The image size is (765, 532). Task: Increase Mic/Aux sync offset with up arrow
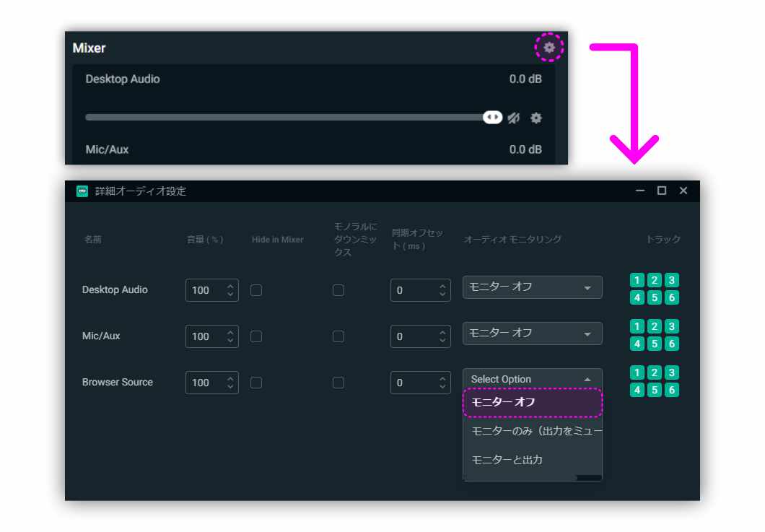442,332
